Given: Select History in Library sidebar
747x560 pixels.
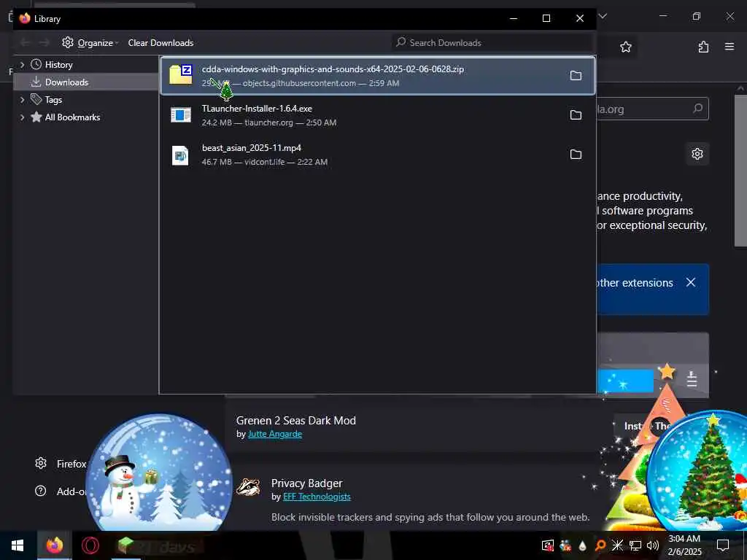Looking at the screenshot, I should pyautogui.click(x=58, y=65).
